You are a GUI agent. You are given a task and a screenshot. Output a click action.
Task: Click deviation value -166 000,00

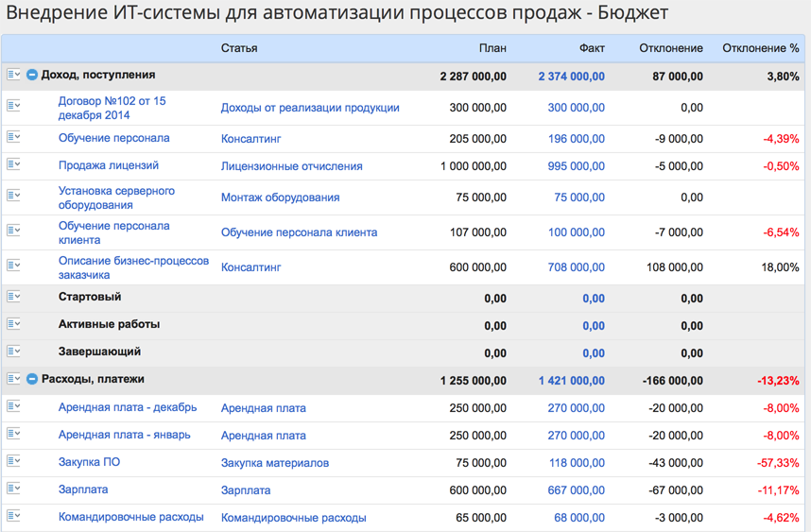point(672,381)
